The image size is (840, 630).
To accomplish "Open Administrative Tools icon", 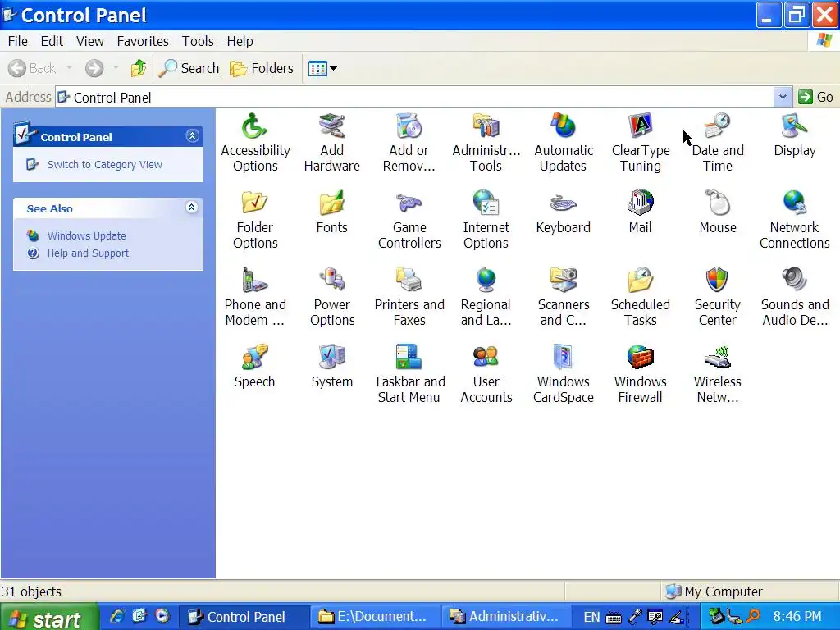I will [x=486, y=126].
